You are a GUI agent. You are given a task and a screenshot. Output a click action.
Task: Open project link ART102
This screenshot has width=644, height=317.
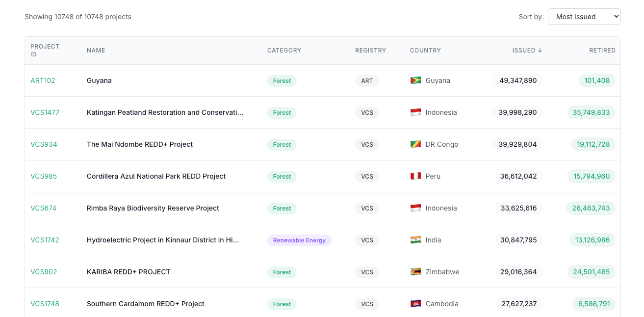click(43, 80)
